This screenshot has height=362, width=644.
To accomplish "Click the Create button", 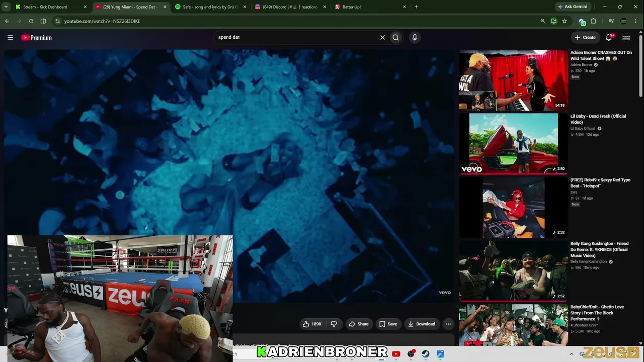I will [x=585, y=37].
